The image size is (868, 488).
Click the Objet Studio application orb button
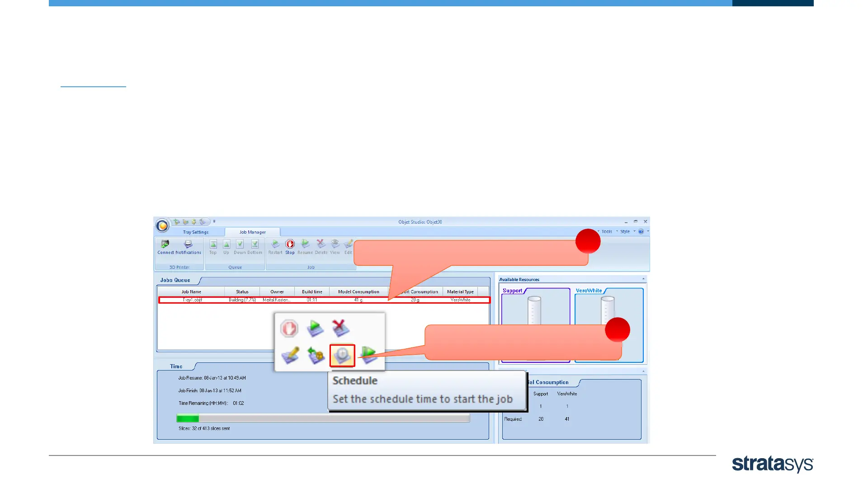(162, 225)
